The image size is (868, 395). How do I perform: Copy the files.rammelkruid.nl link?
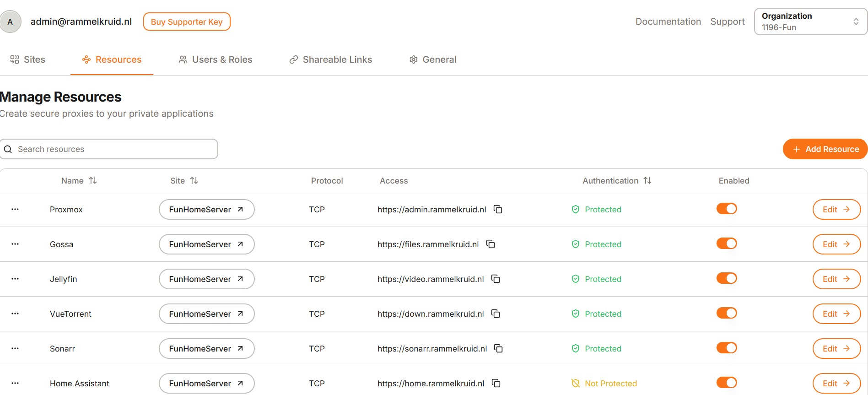click(491, 244)
